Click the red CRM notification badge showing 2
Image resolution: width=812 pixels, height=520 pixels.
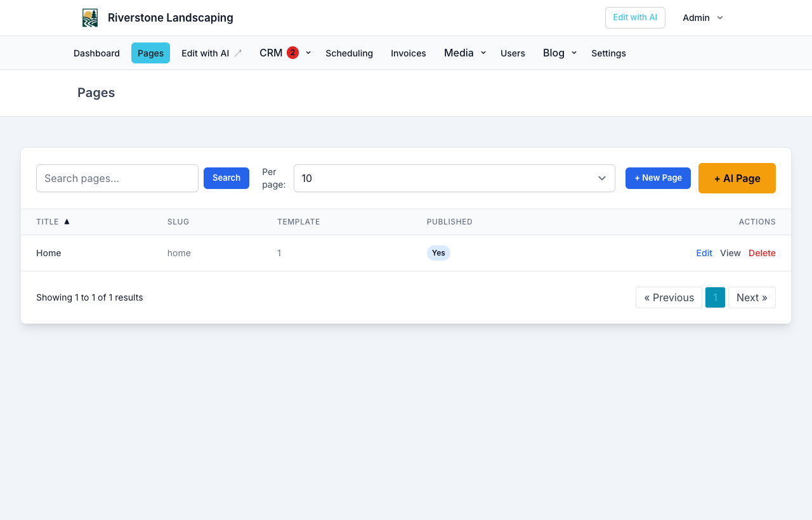[x=292, y=53]
